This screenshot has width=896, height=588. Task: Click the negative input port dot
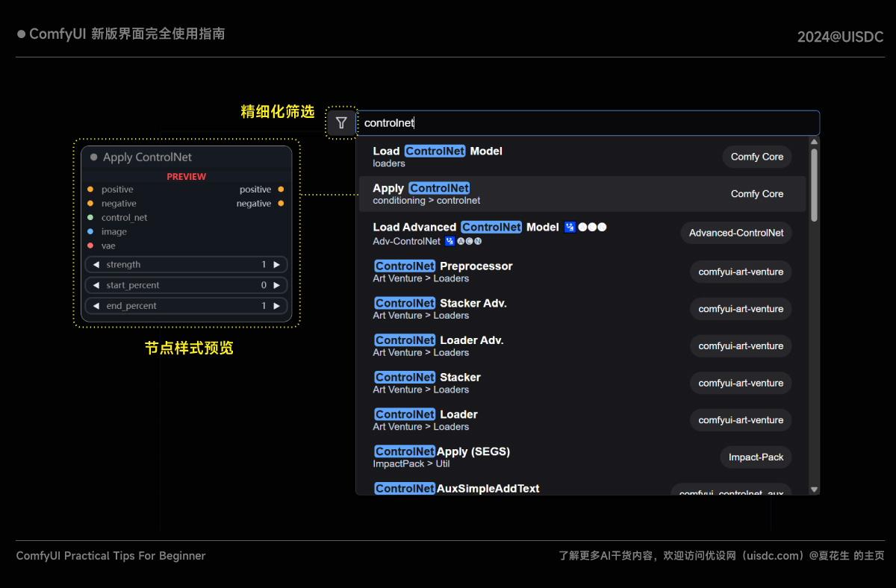pyautogui.click(x=90, y=203)
